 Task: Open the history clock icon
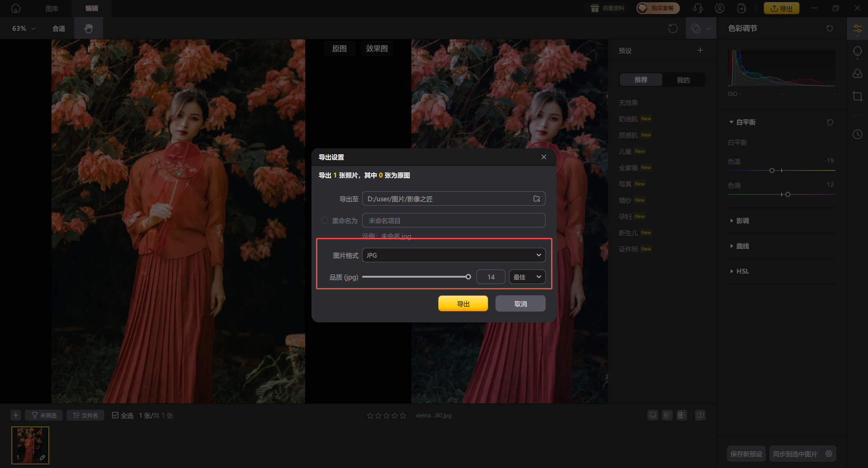pyautogui.click(x=857, y=134)
